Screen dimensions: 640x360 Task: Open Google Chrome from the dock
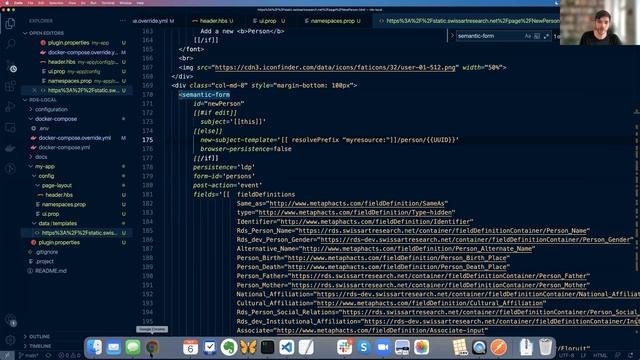pos(152,347)
